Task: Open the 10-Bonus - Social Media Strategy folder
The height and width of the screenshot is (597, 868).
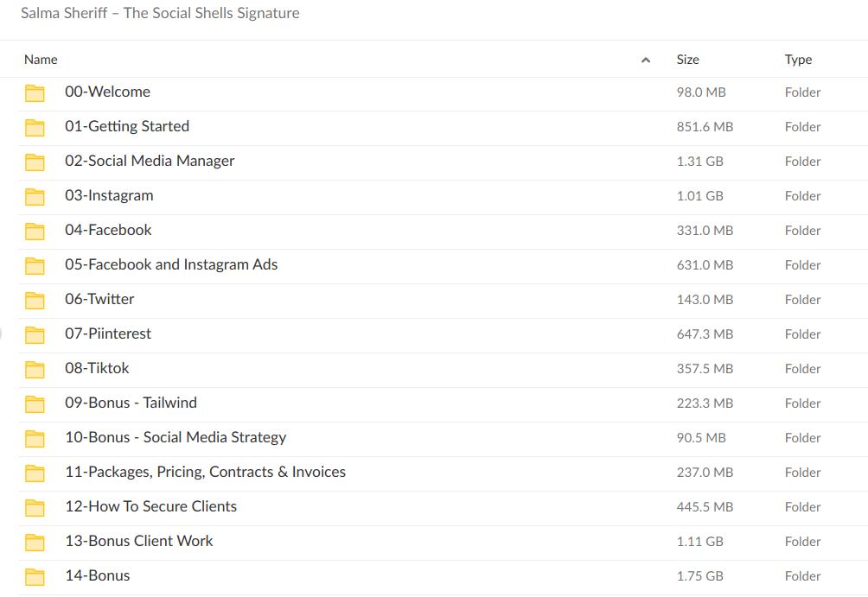Action: point(176,438)
